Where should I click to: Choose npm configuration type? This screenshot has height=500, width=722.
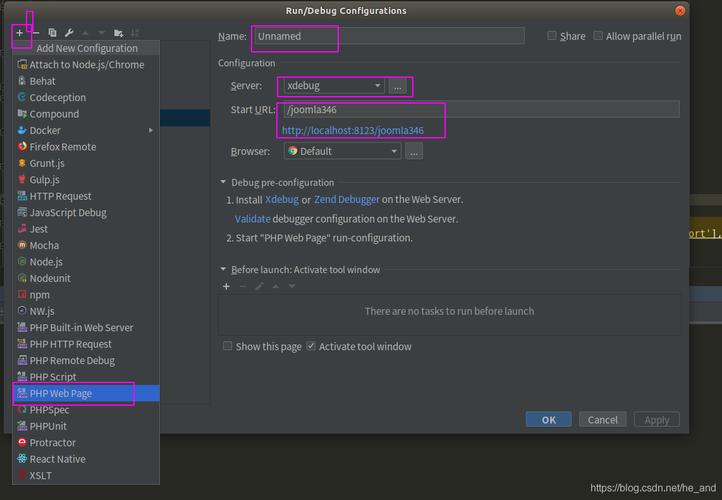point(86,295)
